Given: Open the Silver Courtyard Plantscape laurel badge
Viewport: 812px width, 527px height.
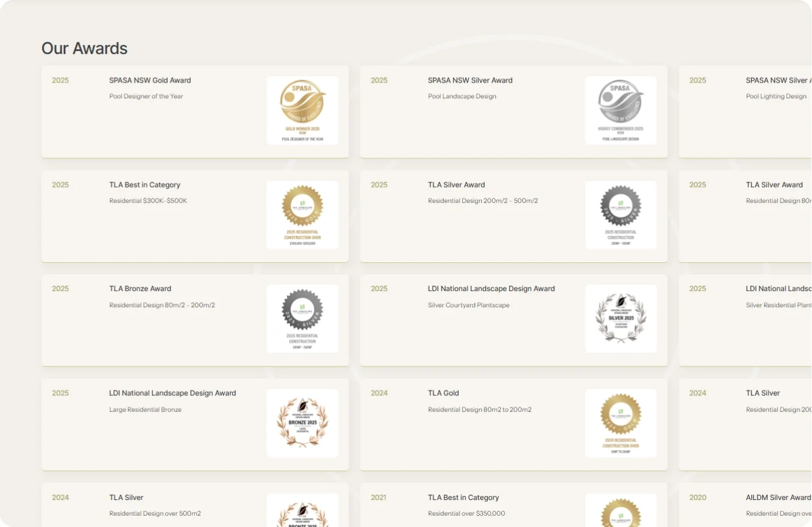Looking at the screenshot, I should click(x=621, y=319).
